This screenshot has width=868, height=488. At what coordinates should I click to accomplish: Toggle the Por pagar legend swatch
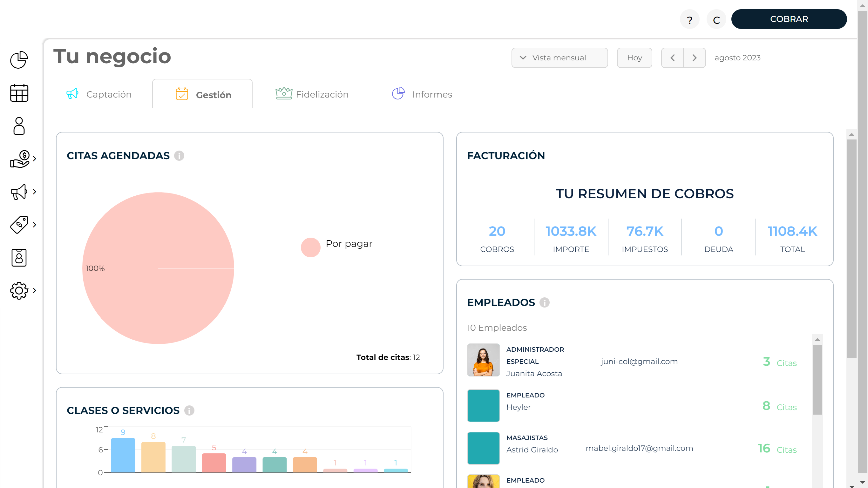pyautogui.click(x=310, y=247)
